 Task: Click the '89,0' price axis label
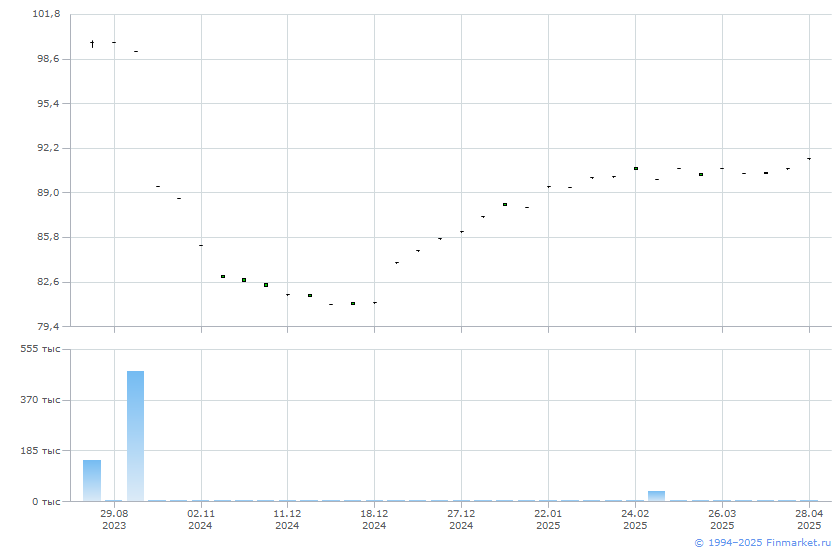[49, 192]
